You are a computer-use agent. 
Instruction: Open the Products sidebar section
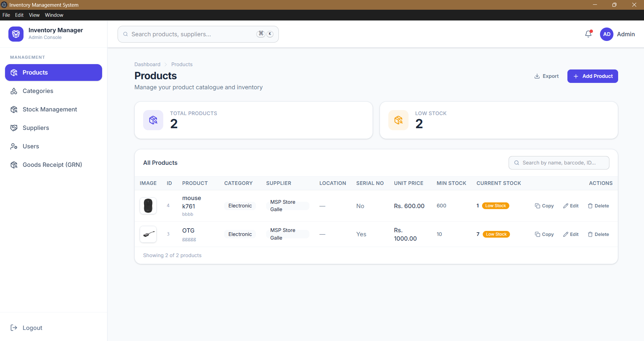click(53, 72)
